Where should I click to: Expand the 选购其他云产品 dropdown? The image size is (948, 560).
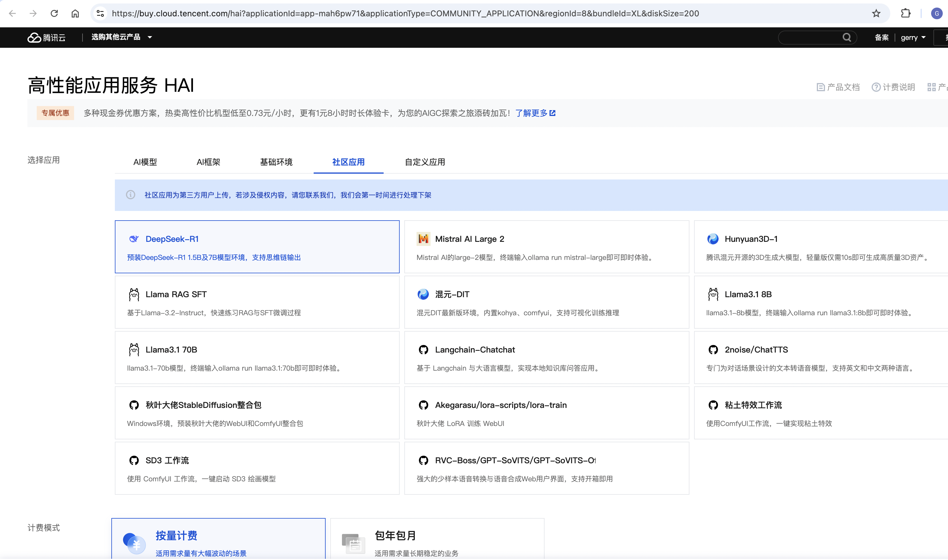coord(122,37)
